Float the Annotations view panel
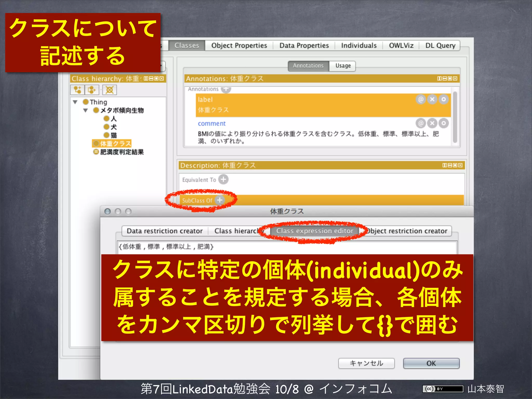 (x=450, y=78)
